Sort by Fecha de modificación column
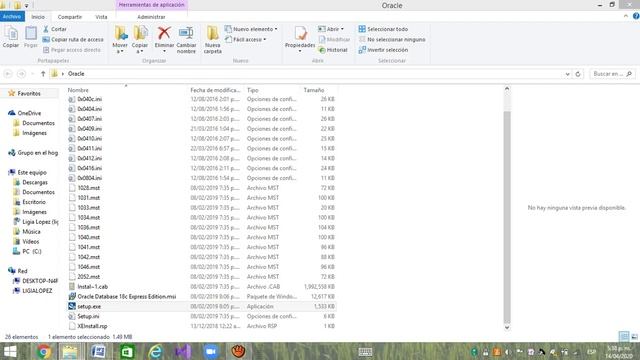Viewport: 640px width, 360px height. [x=215, y=90]
